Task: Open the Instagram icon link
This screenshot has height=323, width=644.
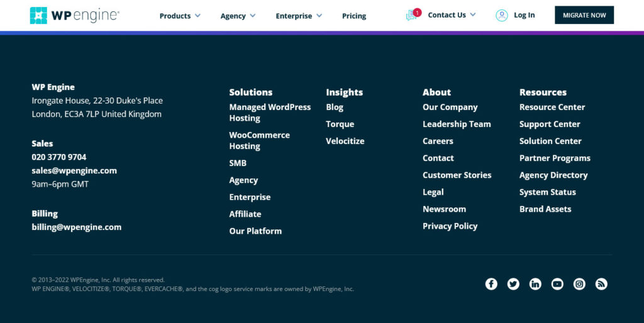Action: [x=579, y=284]
